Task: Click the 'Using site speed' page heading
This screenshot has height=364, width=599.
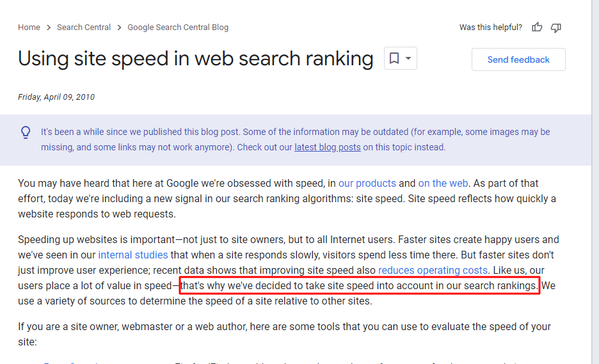Action: (x=196, y=58)
